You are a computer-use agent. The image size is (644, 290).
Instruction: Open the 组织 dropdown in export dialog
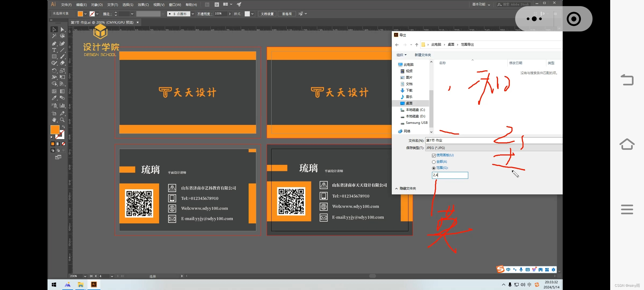(401, 55)
